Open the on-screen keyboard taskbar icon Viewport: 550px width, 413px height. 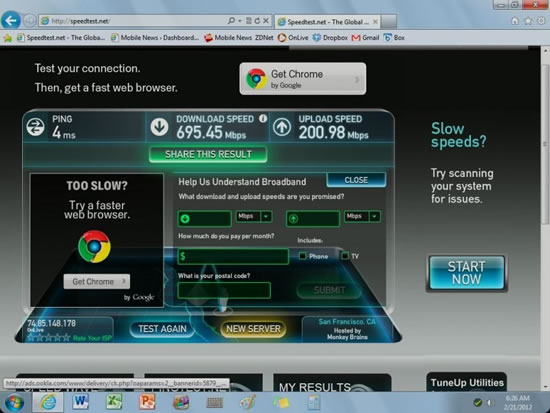(x=215, y=403)
